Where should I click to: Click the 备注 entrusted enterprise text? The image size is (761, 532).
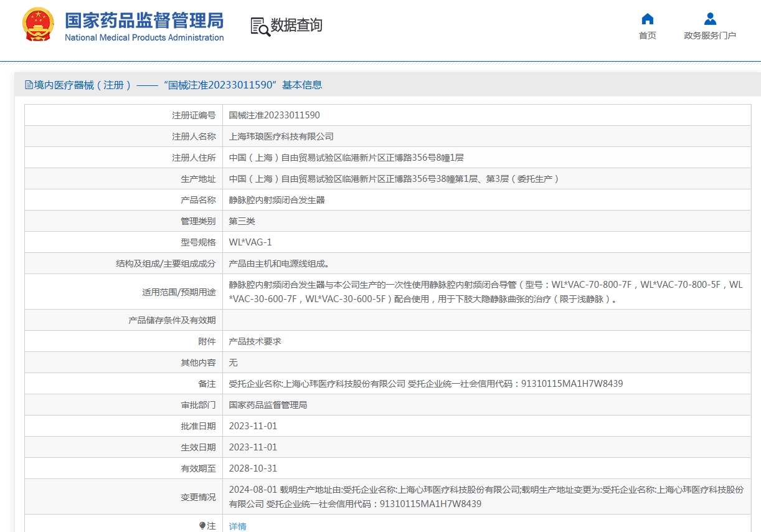pos(426,384)
